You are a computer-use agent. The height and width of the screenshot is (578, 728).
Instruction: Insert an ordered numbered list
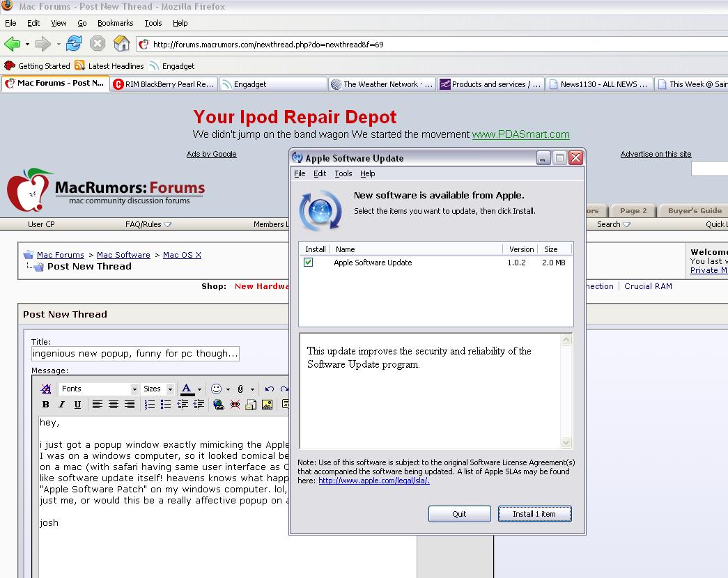(x=150, y=405)
